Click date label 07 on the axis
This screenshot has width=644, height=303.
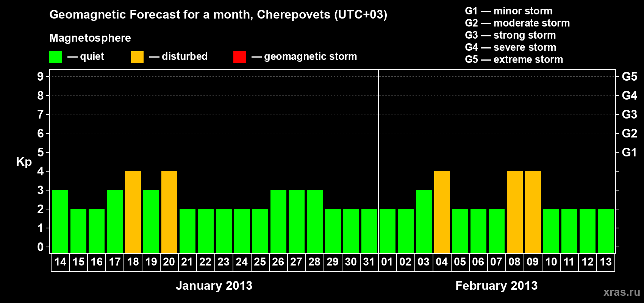pyautogui.click(x=496, y=262)
